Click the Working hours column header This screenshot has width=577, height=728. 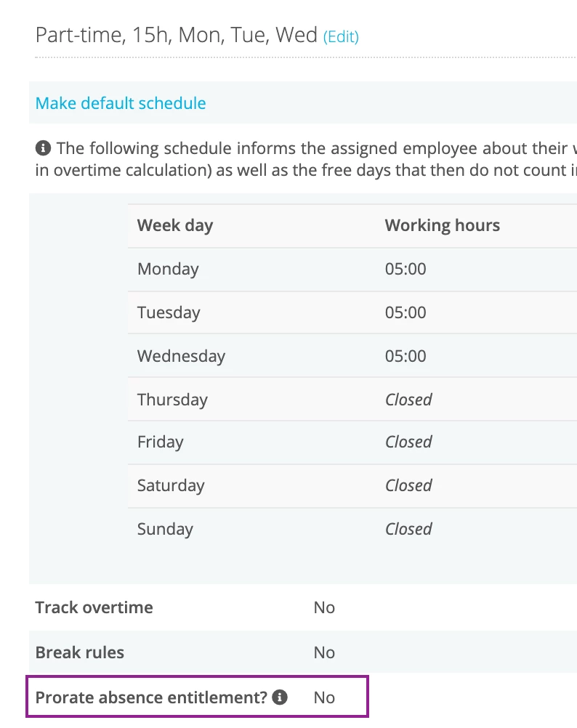443,226
